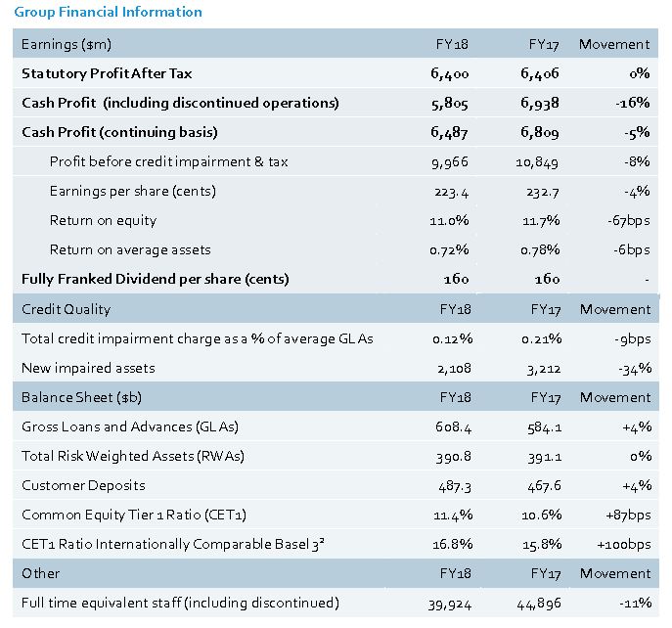672x628 pixels.
Task: Select the 5,805 Cash Profit FY18 value
Action: click(450, 103)
